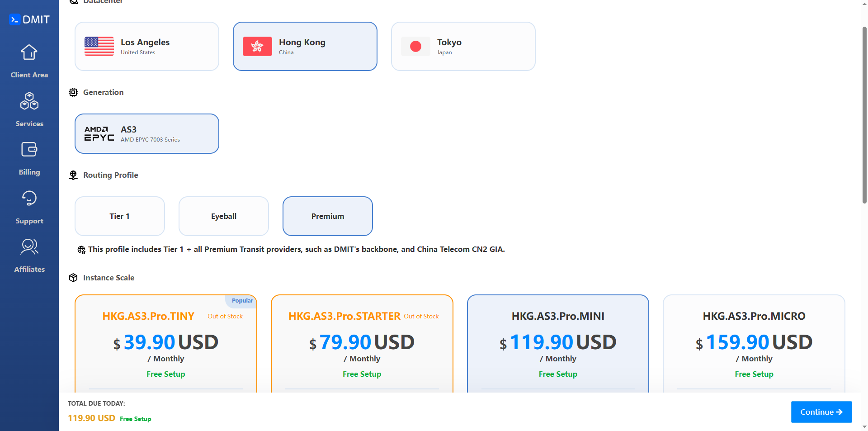Open the Support chat icon
The image size is (868, 431).
click(x=29, y=198)
